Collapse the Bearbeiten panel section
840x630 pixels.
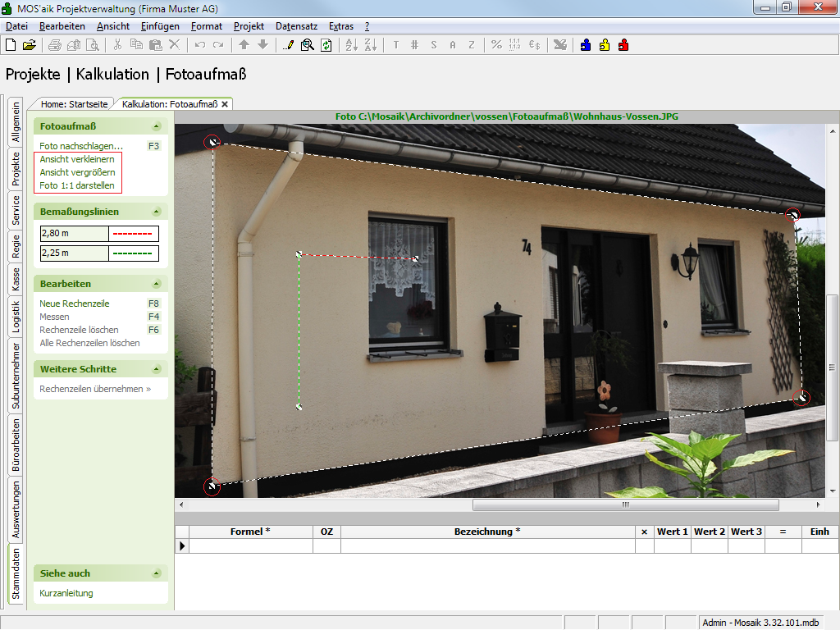156,284
